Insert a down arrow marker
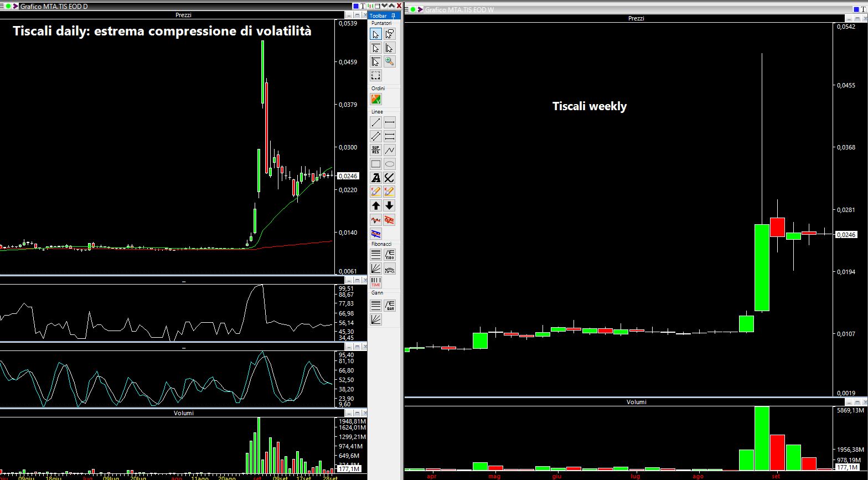Screen dimensions: 868x480 tap(390, 206)
